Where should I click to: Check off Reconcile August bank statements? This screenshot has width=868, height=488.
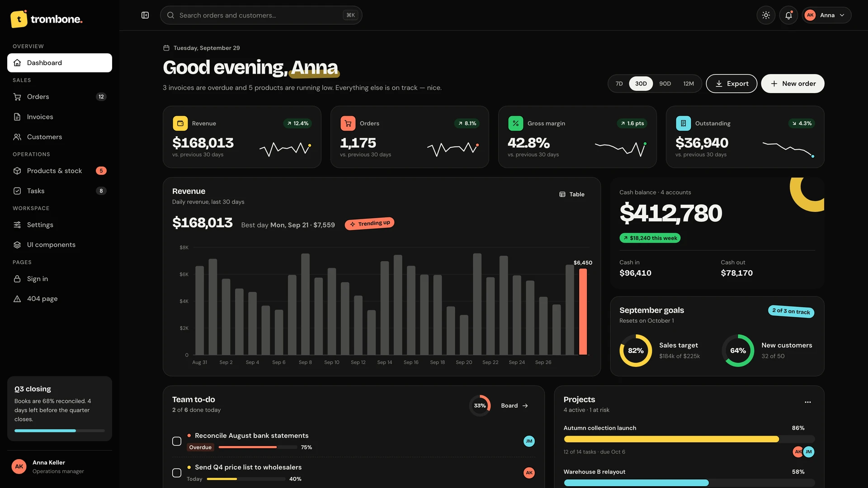pyautogui.click(x=177, y=441)
